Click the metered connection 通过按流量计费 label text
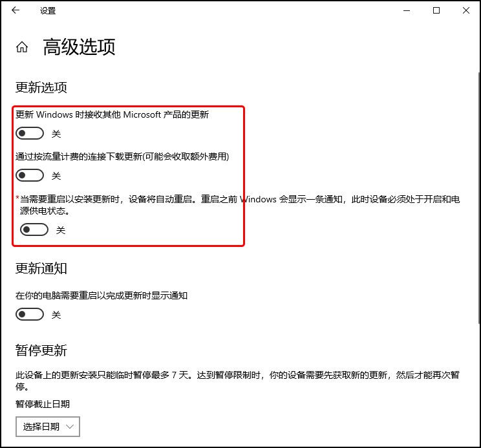The image size is (481, 448). (122, 156)
